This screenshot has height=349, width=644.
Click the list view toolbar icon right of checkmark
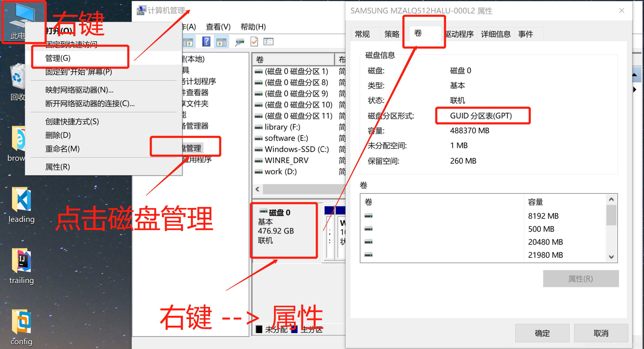[x=268, y=42]
